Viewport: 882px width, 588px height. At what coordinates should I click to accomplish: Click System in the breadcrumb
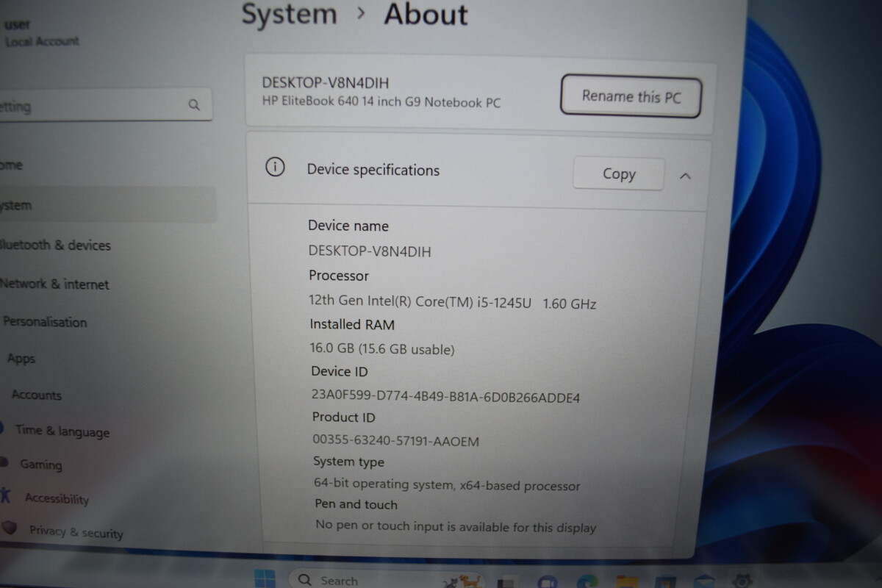tap(289, 14)
